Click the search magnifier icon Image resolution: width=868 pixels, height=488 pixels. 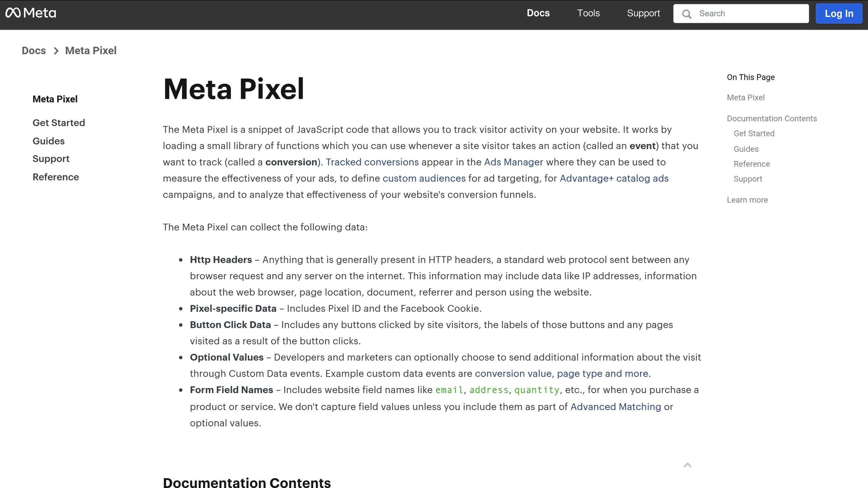coord(687,14)
